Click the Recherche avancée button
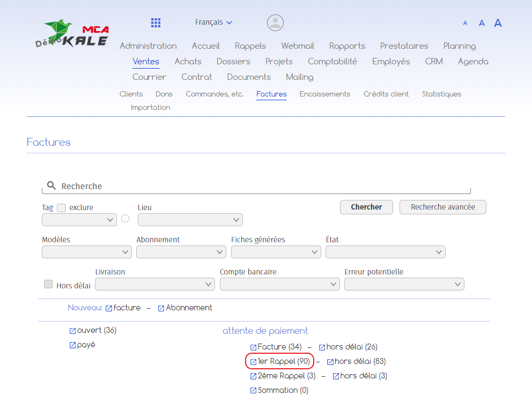 pos(443,207)
